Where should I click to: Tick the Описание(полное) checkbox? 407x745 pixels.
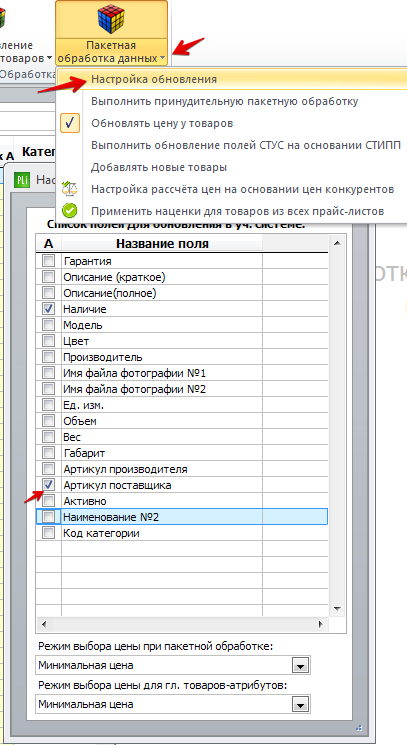[48, 293]
